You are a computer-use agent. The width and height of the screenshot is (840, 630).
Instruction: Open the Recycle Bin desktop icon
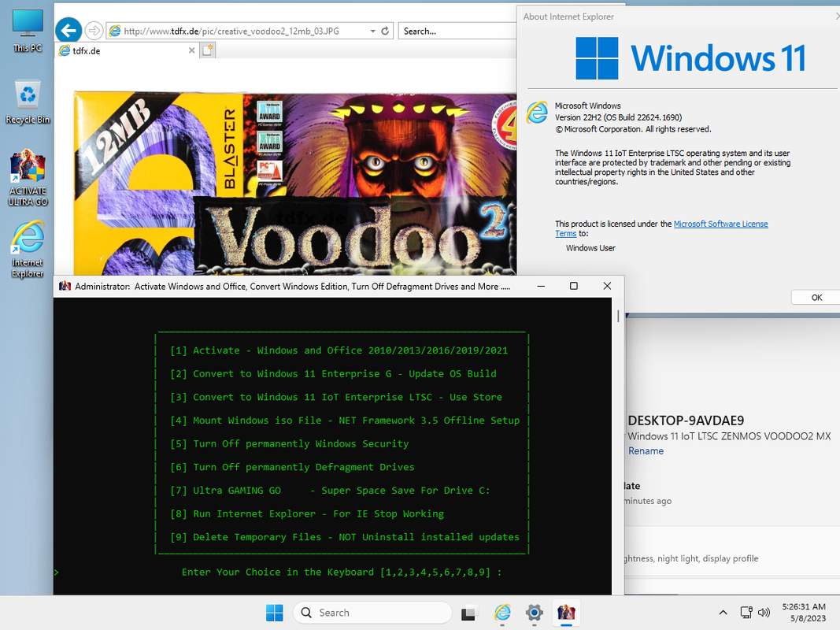point(28,102)
